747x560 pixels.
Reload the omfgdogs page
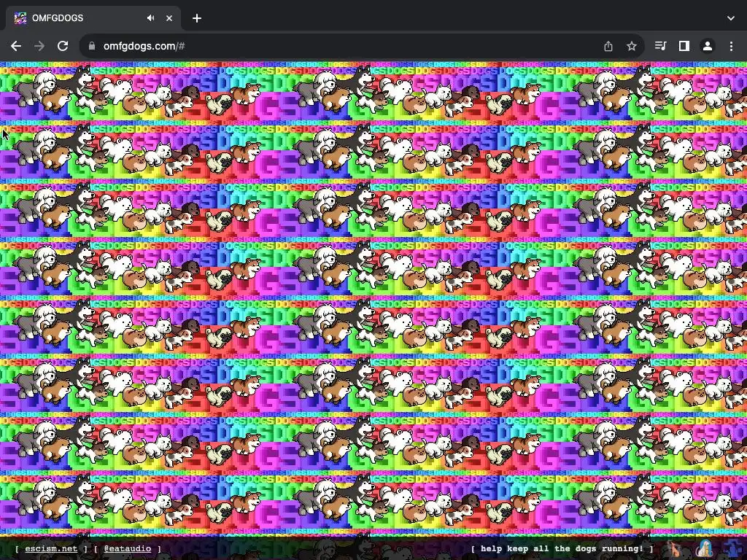point(63,46)
